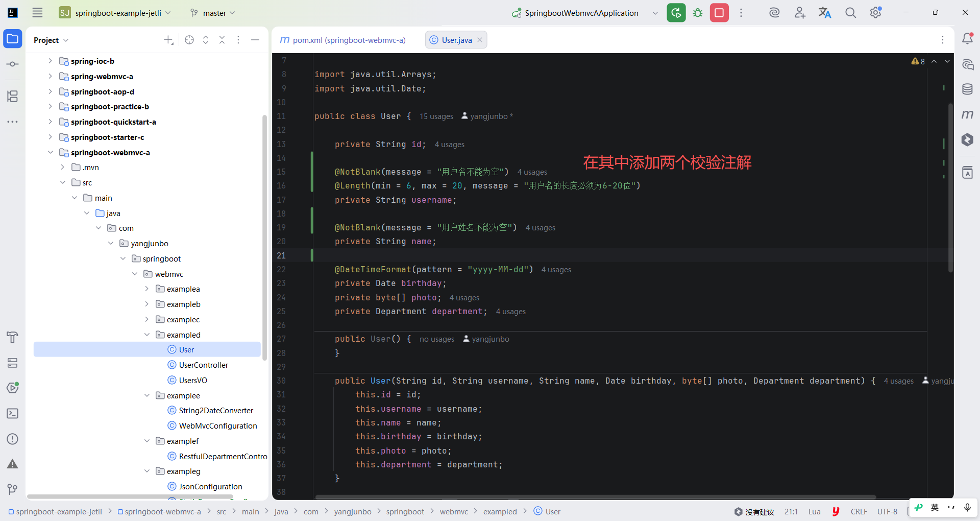Collapse all in Project panel

(x=222, y=40)
